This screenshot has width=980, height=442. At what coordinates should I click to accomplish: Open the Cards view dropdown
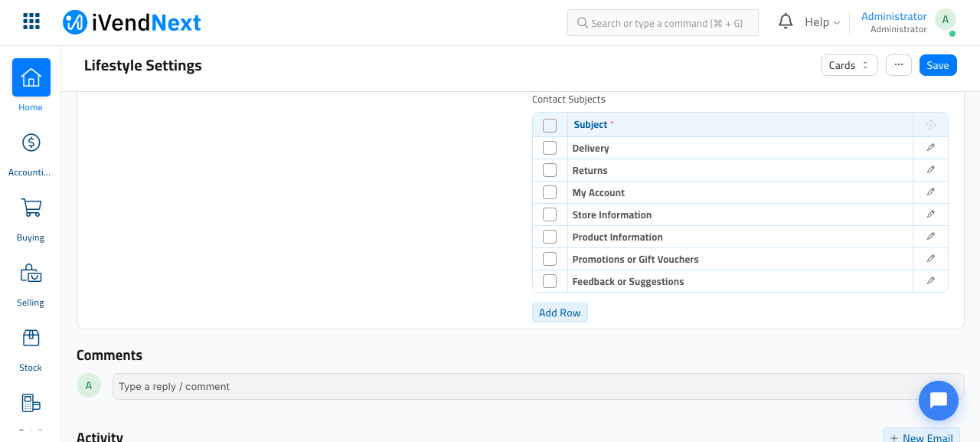pyautogui.click(x=849, y=65)
